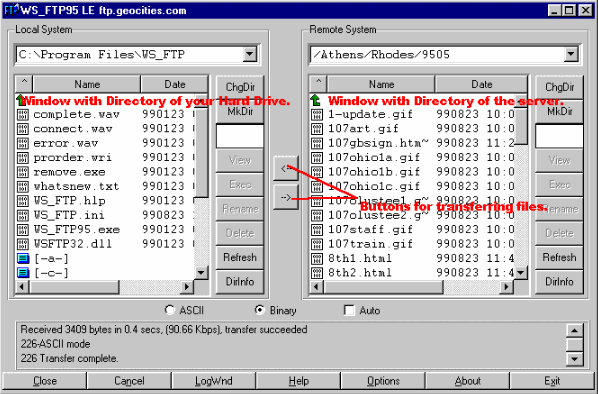Sort local files by Name column header
Viewport: 598px width, 394px height.
click(x=87, y=84)
